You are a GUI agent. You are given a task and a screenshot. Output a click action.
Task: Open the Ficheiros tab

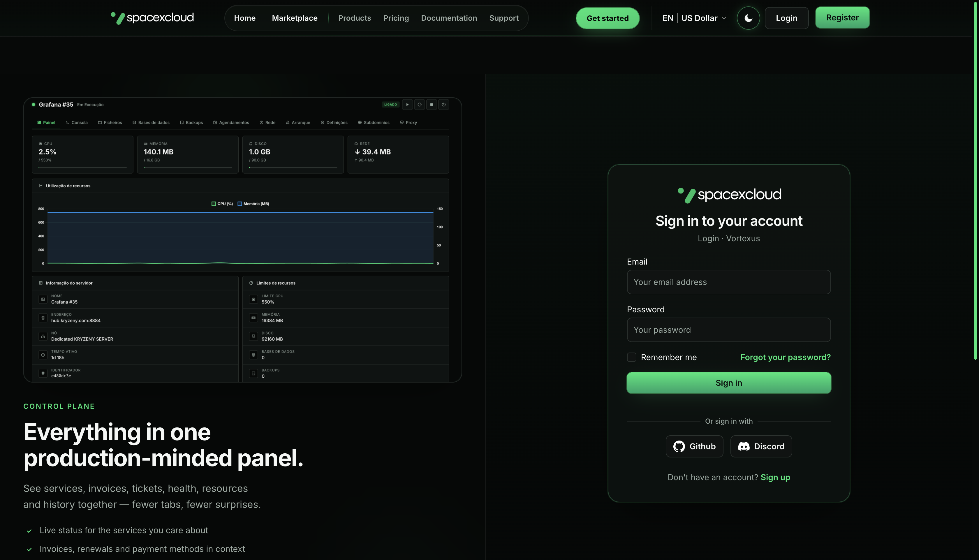110,123
